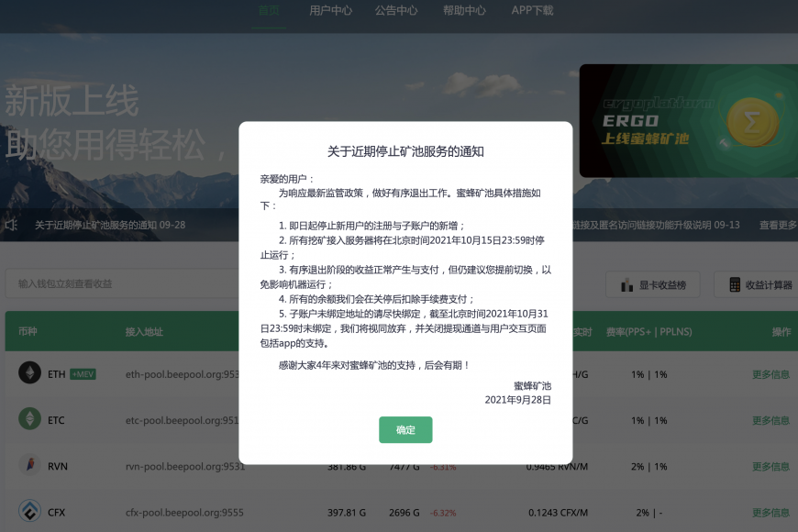Image resolution: width=798 pixels, height=532 pixels.
Task: Click the bar chart icon on 显卡收益榜
Action: click(x=627, y=284)
